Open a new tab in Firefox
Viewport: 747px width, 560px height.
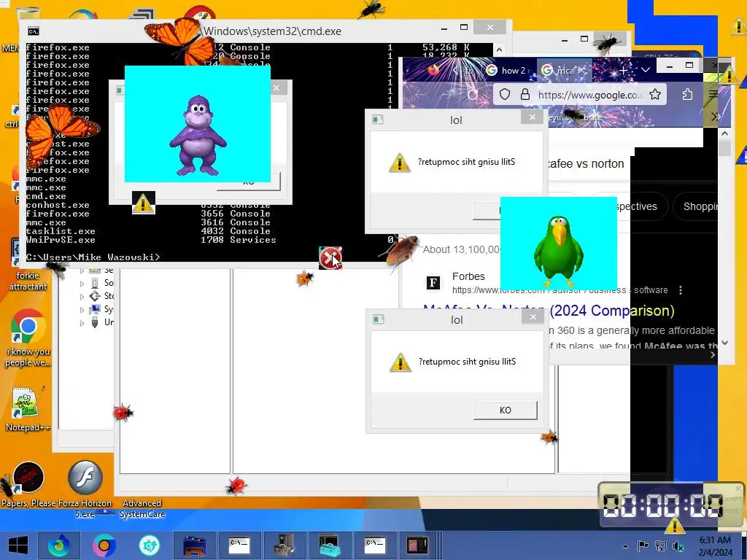click(x=623, y=71)
